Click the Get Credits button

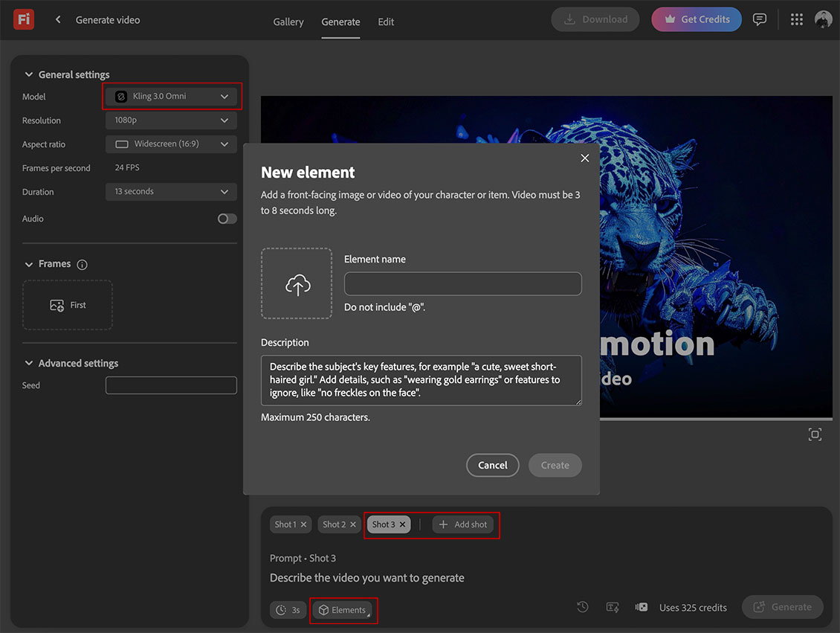696,19
